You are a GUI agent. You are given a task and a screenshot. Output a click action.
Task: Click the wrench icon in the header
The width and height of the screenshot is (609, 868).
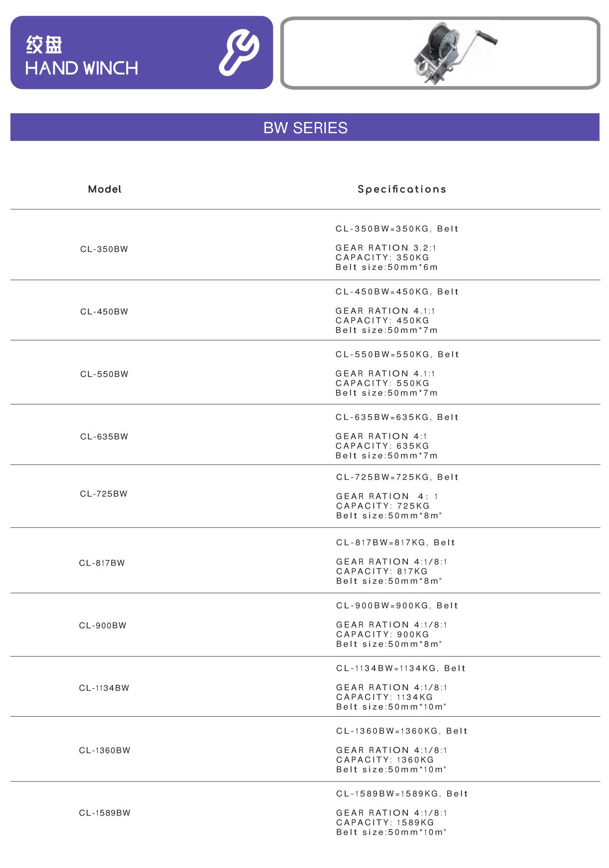(x=239, y=52)
